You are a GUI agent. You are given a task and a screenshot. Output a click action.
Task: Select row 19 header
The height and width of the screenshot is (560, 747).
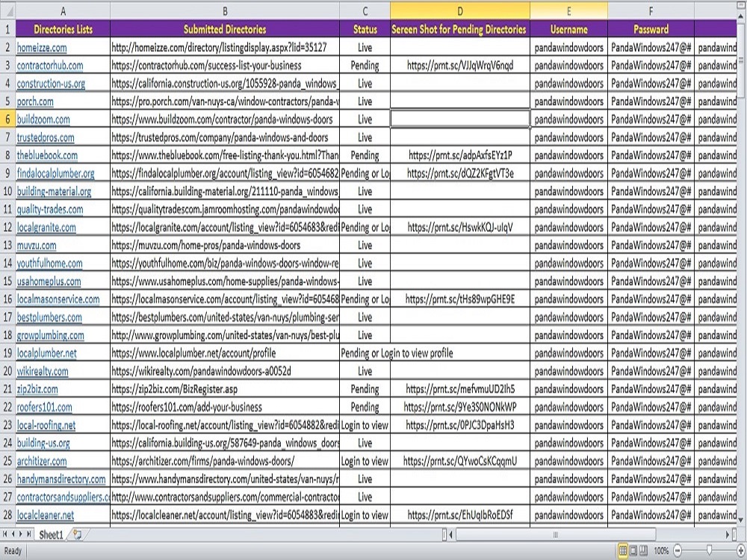[x=7, y=353]
